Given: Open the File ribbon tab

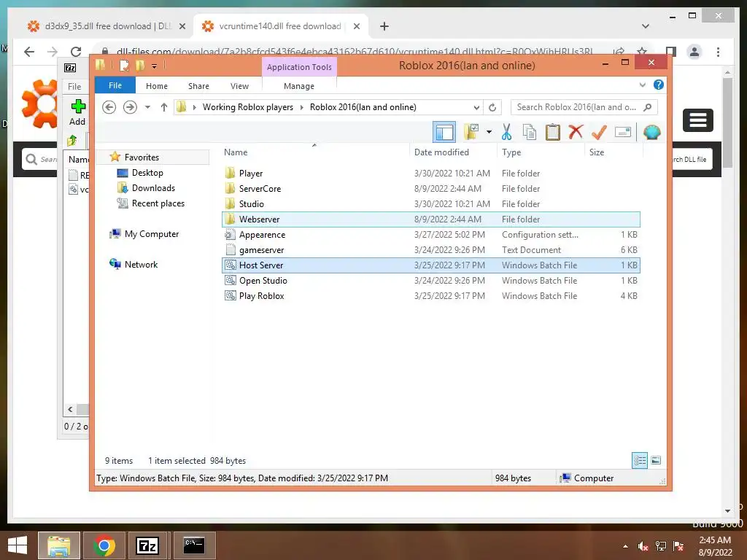Looking at the screenshot, I should (x=115, y=85).
